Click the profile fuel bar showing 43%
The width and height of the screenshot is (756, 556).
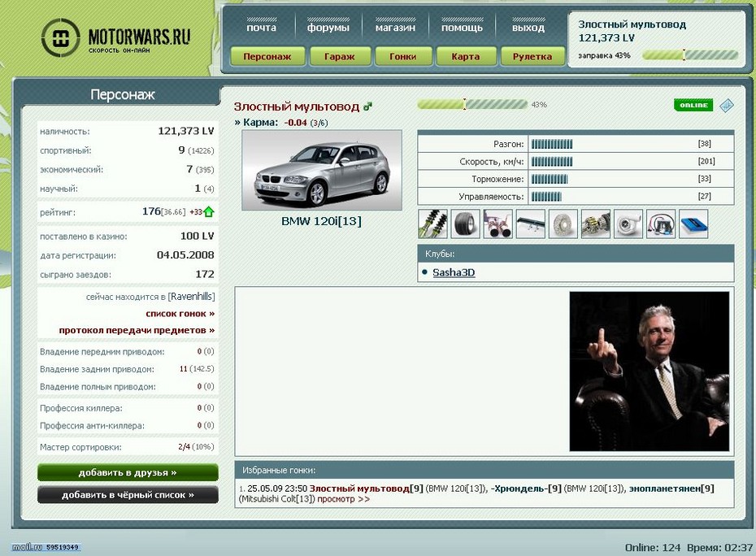pos(472,104)
